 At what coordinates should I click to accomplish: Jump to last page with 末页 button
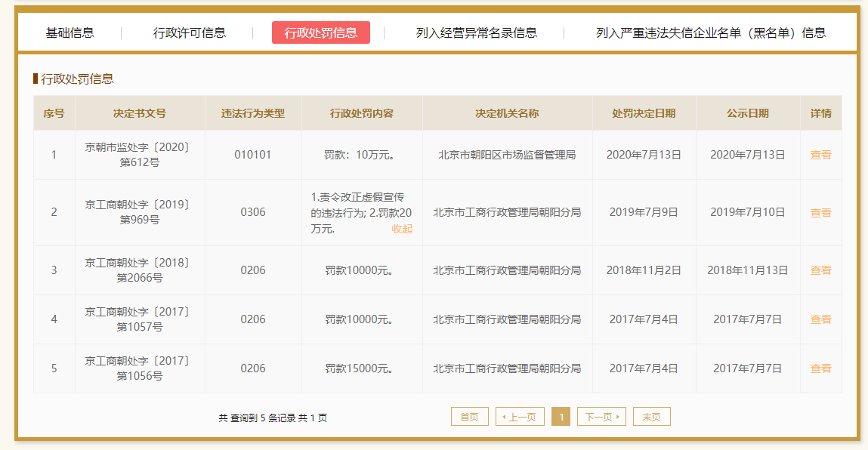coord(651,417)
